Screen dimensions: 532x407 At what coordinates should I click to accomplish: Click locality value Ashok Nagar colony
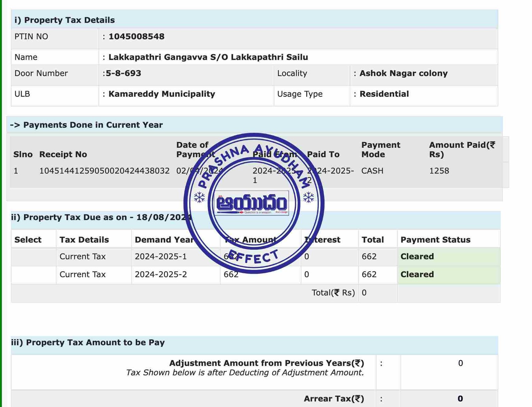tap(403, 73)
